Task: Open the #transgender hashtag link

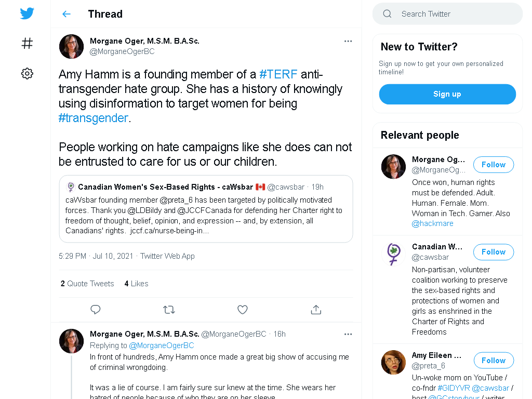Action: click(94, 118)
